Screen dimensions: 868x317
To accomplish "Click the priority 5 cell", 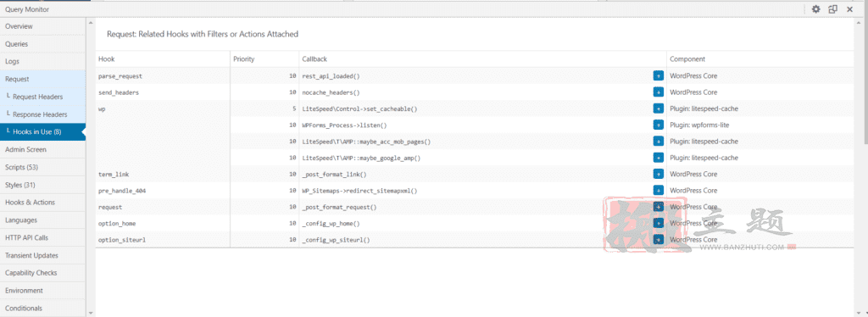I will pos(264,109).
